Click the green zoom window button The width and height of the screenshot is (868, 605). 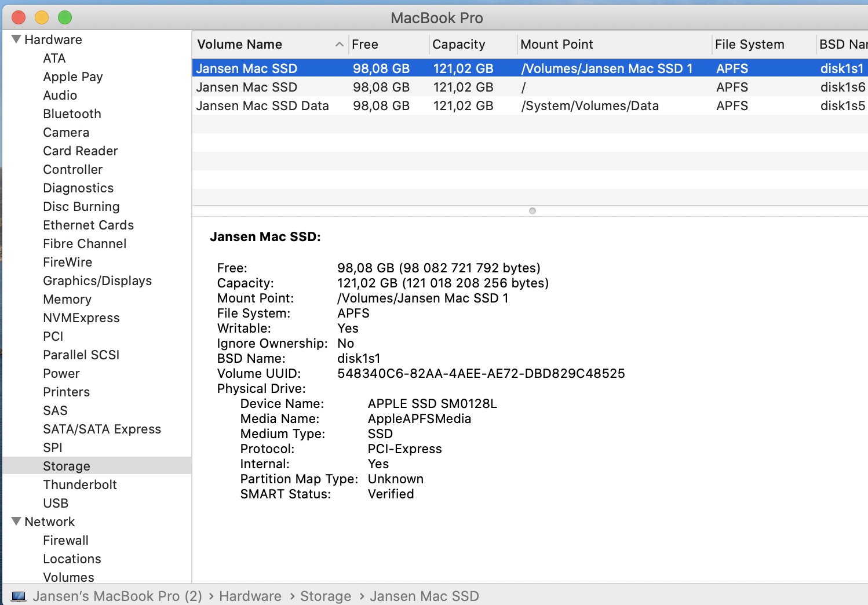tap(65, 17)
